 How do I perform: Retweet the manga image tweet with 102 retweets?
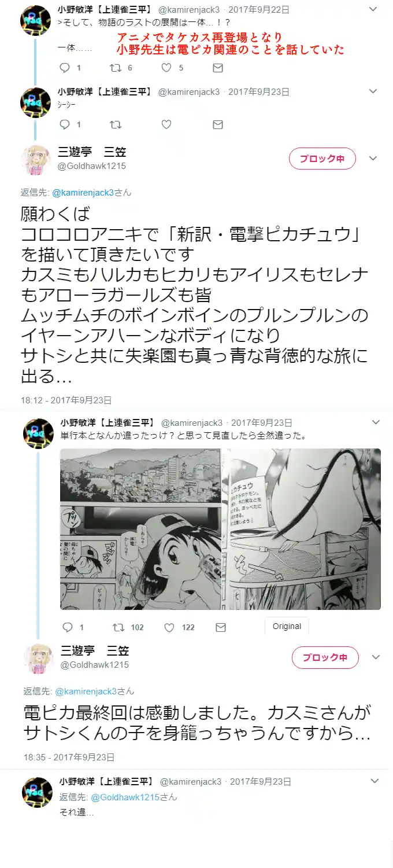118,627
